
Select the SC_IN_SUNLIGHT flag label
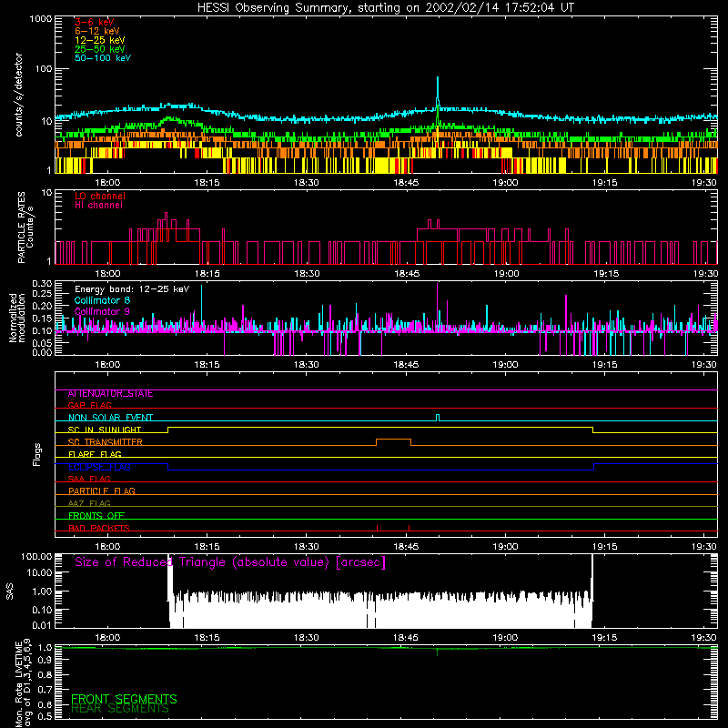tap(105, 430)
